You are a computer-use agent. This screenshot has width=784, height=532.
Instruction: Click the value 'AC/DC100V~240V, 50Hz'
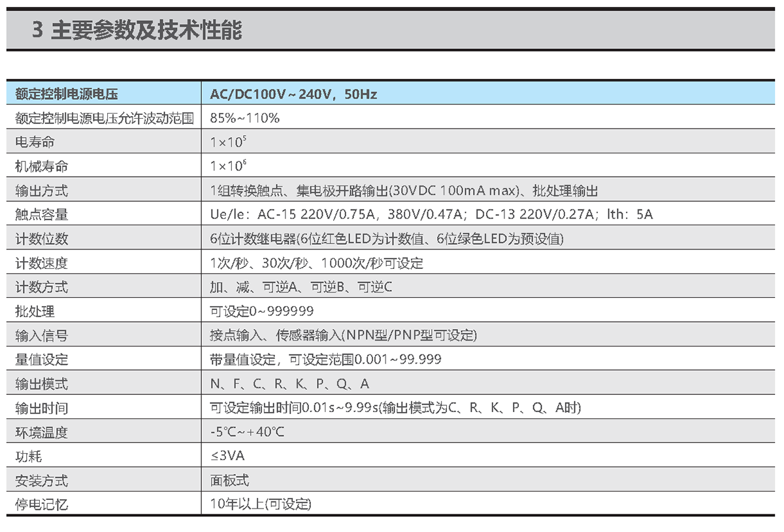click(x=294, y=95)
